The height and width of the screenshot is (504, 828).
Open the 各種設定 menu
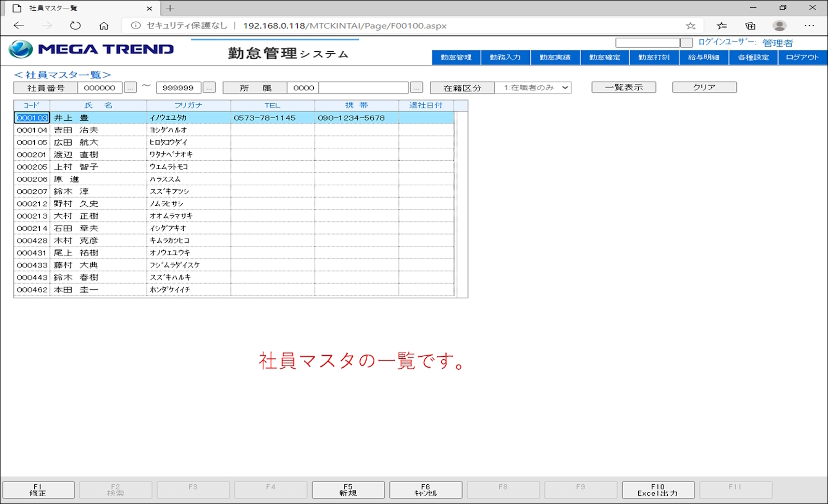753,58
